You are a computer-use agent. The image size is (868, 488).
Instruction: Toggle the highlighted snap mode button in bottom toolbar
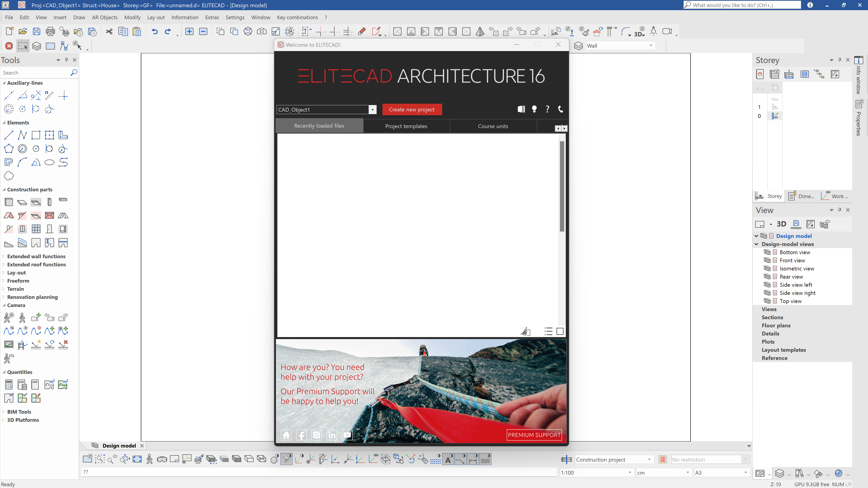click(x=286, y=459)
